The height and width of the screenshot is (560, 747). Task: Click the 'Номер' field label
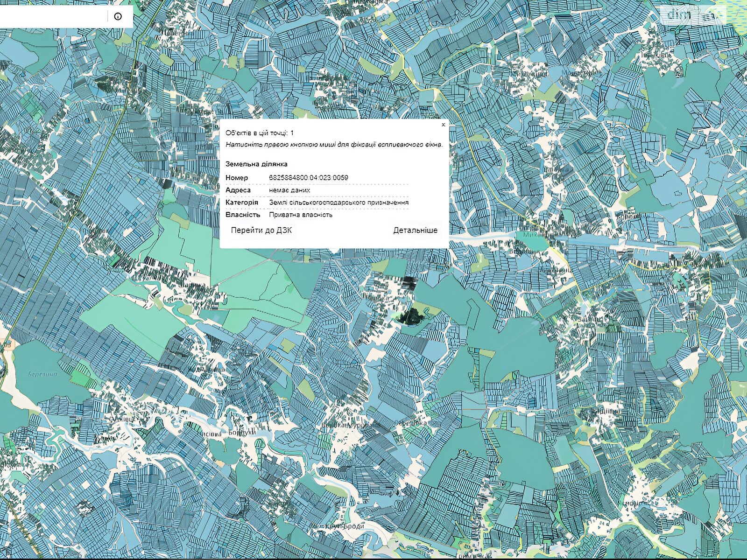[237, 177]
